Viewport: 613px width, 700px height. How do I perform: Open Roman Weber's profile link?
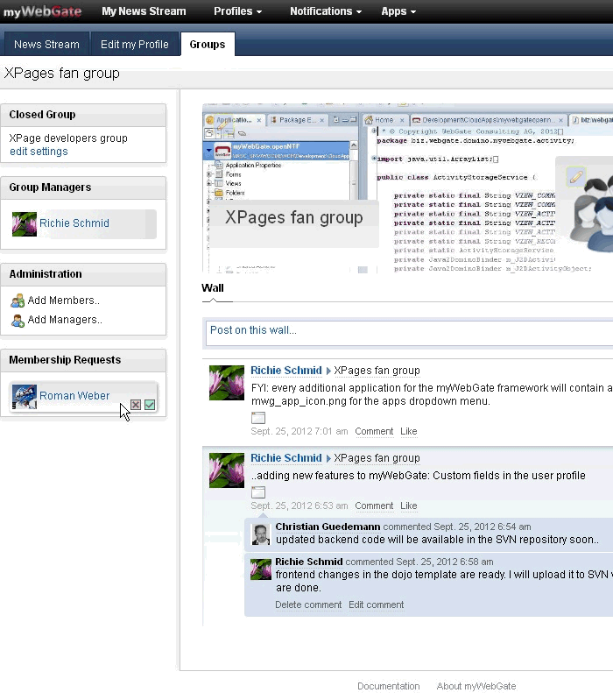tap(74, 395)
